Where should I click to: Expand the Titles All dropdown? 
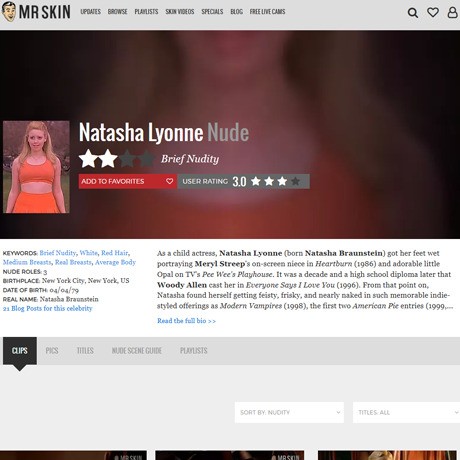(407, 412)
